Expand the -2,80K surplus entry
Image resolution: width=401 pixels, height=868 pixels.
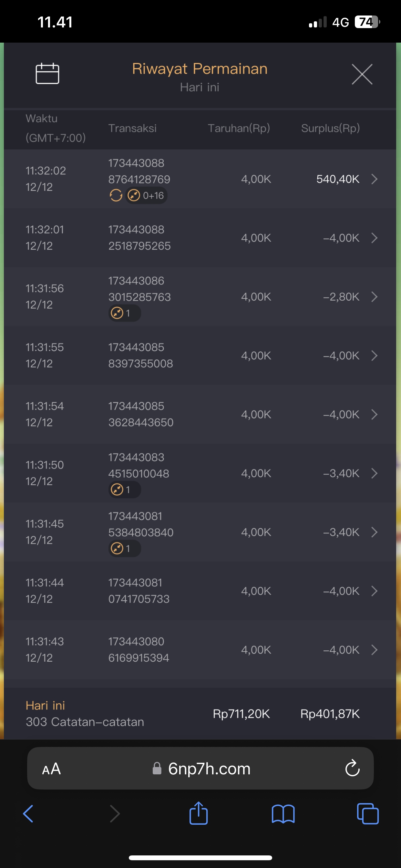(x=374, y=297)
